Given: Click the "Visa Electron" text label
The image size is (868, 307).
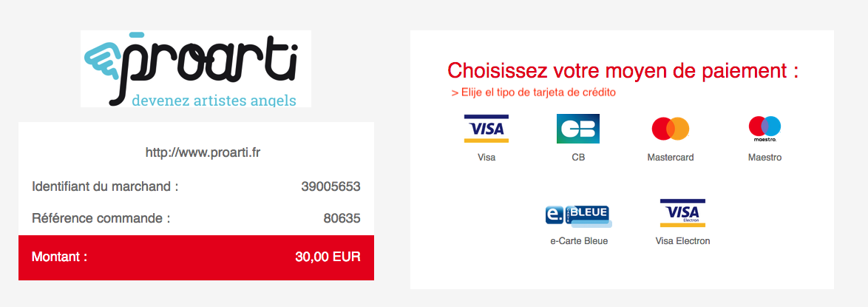Looking at the screenshot, I should point(682,241).
